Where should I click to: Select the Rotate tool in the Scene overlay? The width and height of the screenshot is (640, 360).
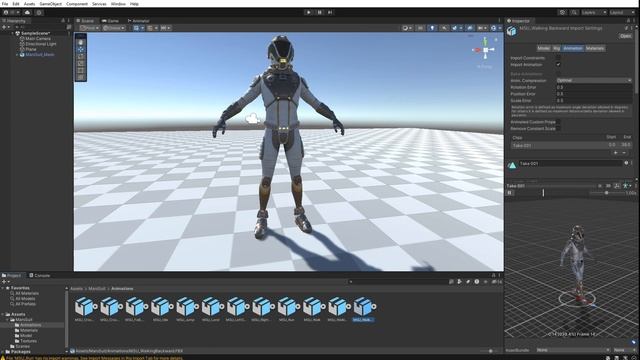coord(80,56)
